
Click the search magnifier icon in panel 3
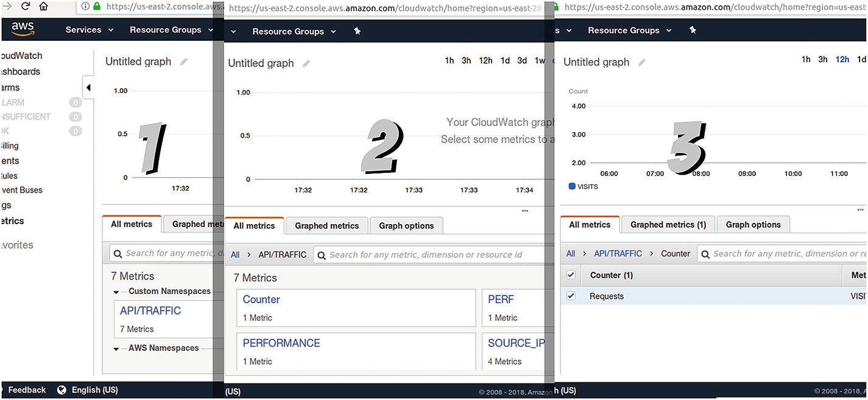(705, 253)
